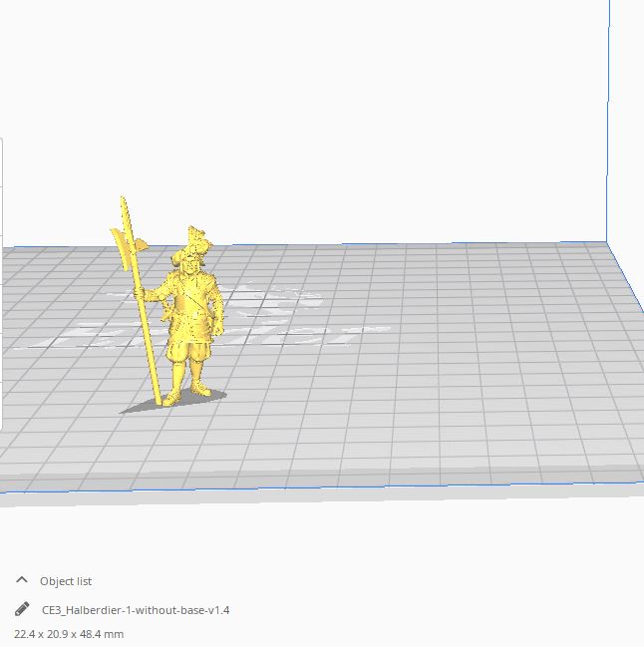The height and width of the screenshot is (647, 644).
Task: Click white background above the build plate
Action: (x=349, y=120)
